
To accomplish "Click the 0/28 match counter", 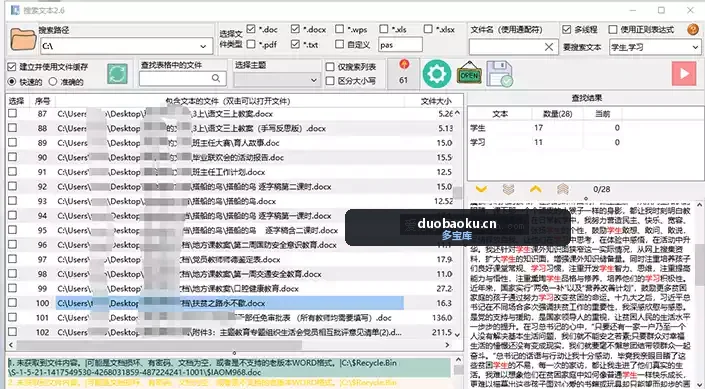I will pyautogui.click(x=601, y=189).
